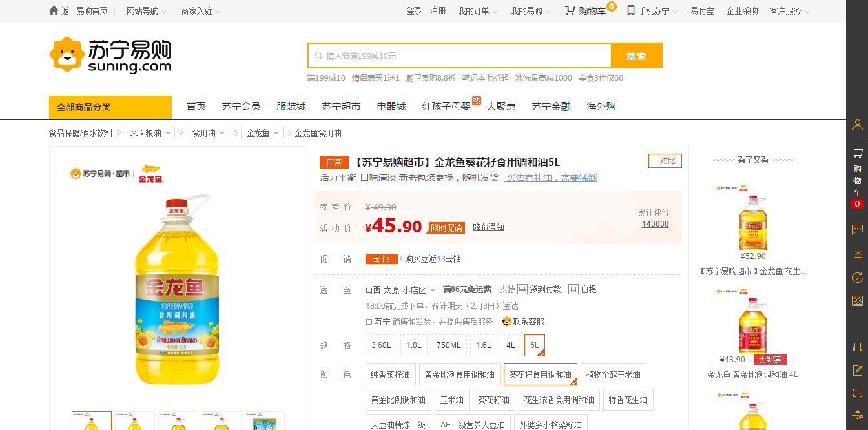Open the 海外购 navigation tab
The height and width of the screenshot is (430, 868).
(x=601, y=107)
